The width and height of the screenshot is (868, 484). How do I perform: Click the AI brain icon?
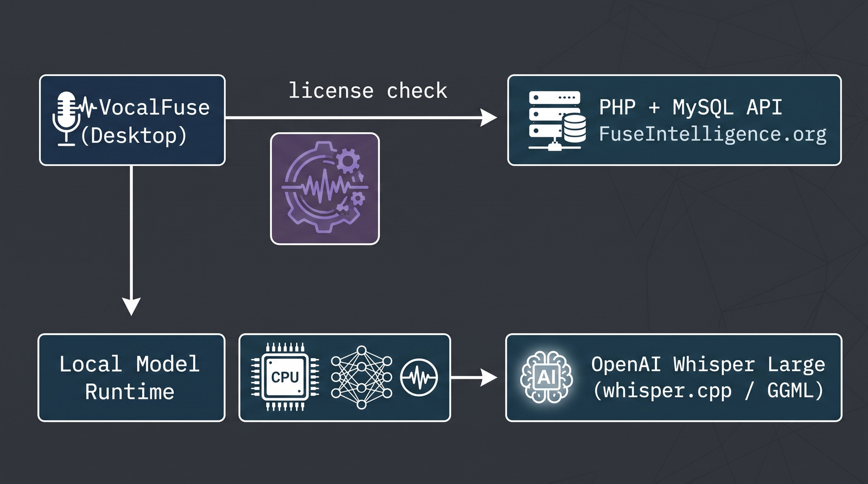point(546,377)
